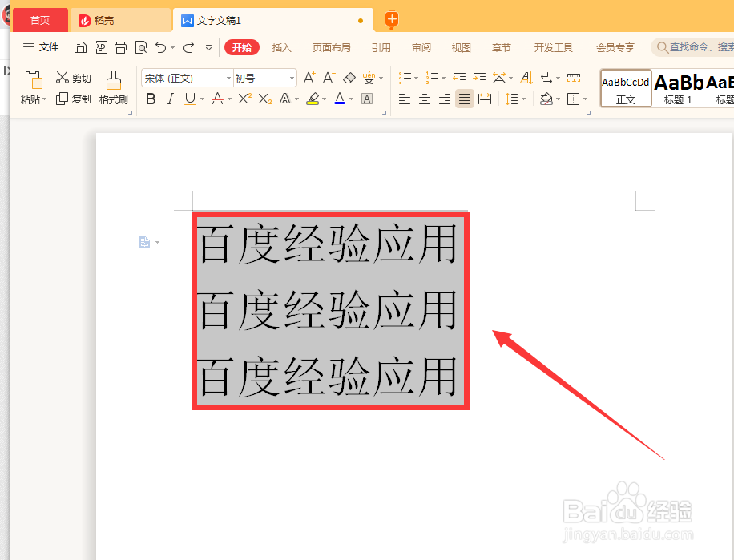Insert numbered list

[x=433, y=78]
